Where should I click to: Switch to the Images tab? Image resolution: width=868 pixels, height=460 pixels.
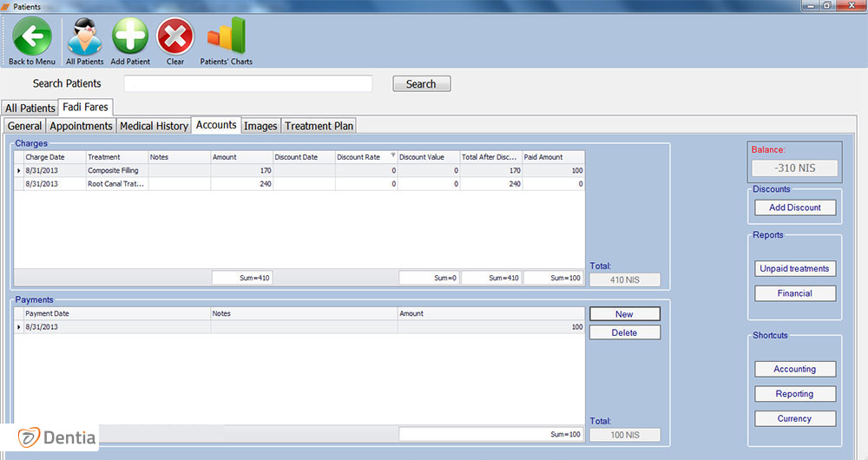click(x=260, y=126)
